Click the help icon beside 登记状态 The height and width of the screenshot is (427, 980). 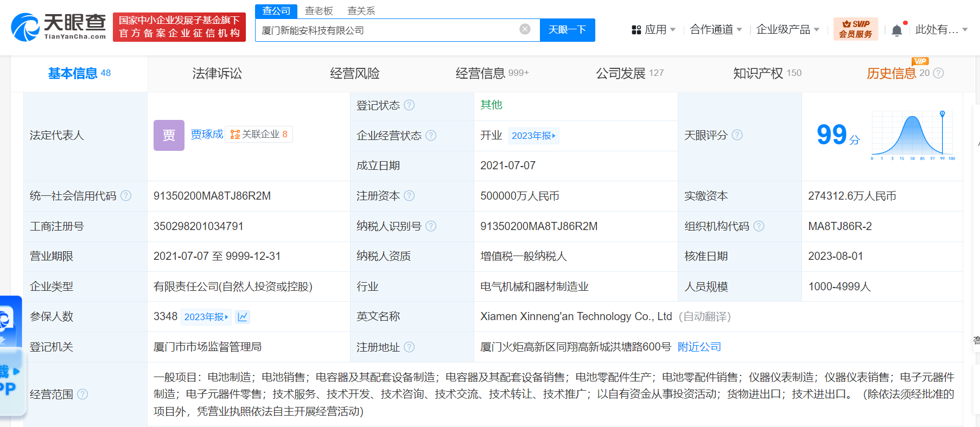pyautogui.click(x=410, y=105)
